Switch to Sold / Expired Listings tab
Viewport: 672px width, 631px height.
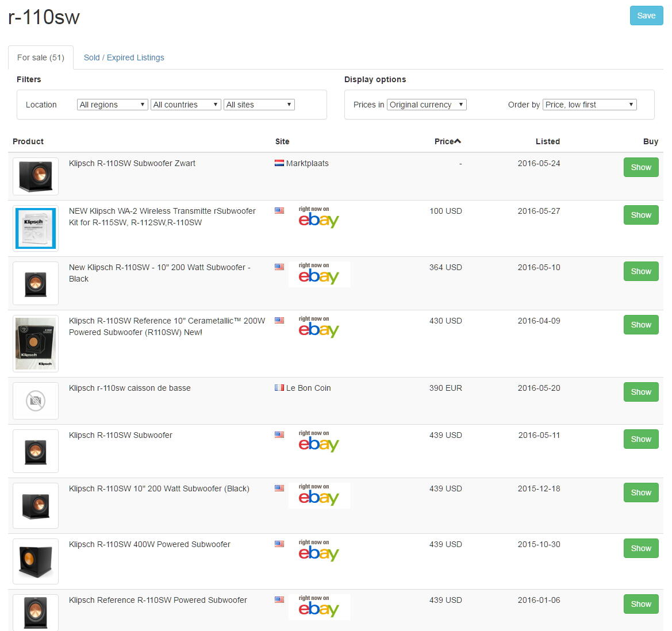pyautogui.click(x=124, y=57)
